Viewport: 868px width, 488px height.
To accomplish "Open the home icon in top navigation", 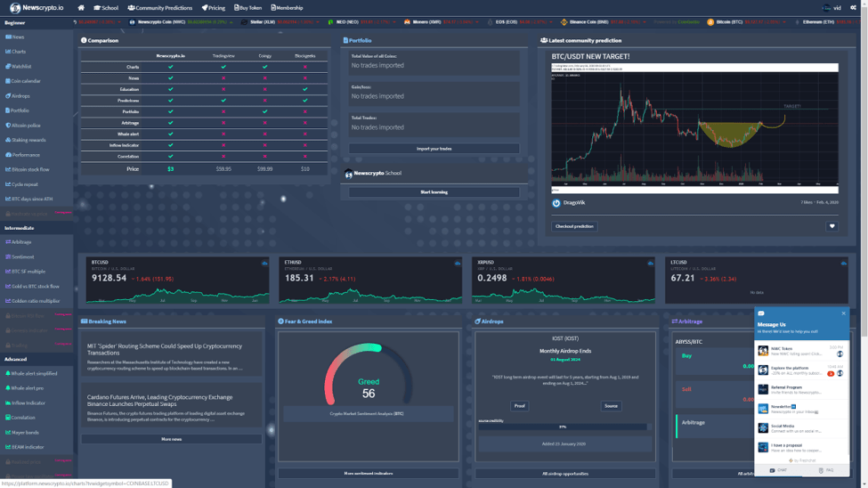I will click(81, 8).
